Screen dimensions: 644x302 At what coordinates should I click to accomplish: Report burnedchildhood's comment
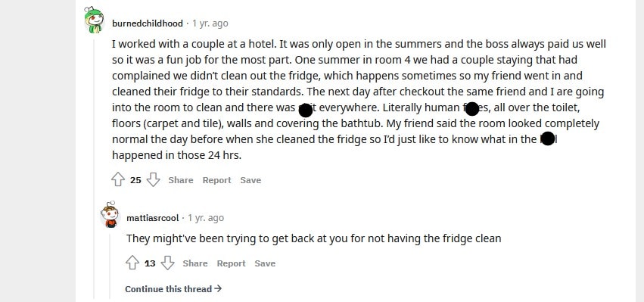217,180
